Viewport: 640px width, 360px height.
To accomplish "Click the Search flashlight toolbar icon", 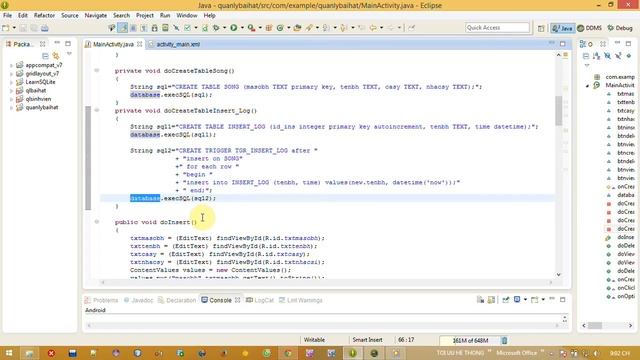I will 309,28.
